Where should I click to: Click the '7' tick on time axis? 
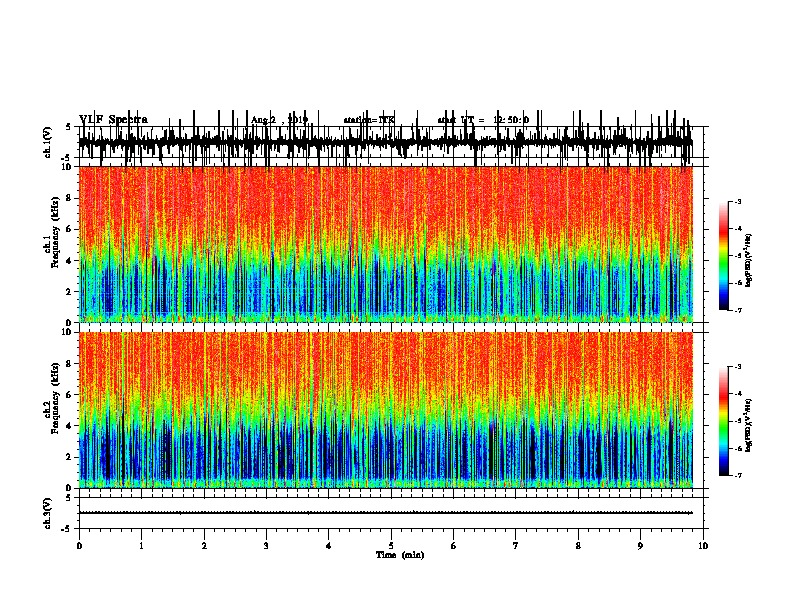516,546
